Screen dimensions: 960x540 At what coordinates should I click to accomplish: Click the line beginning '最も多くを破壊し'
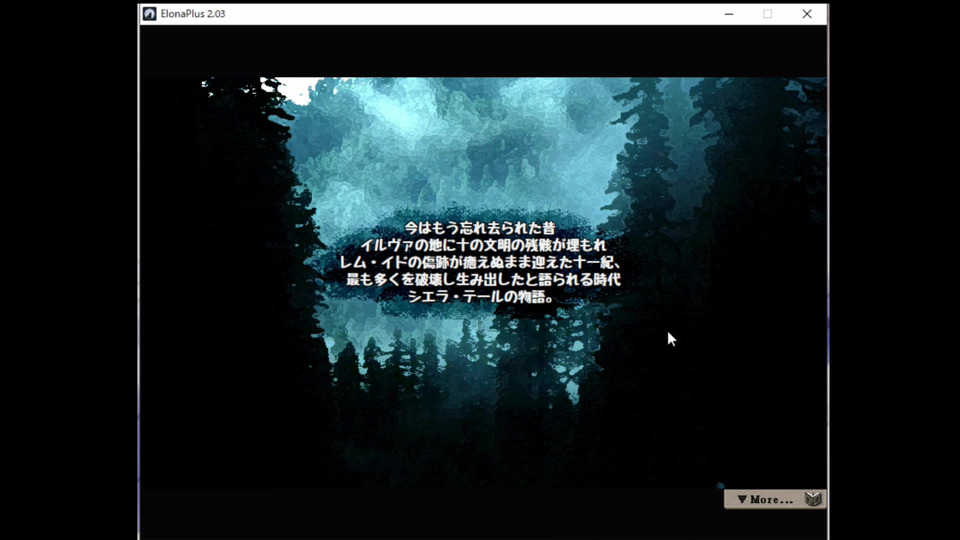tap(483, 280)
